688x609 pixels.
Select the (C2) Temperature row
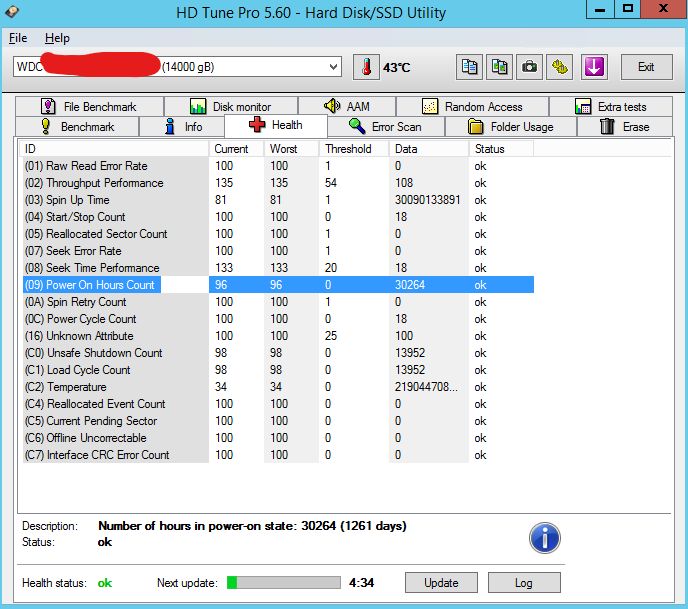click(x=278, y=387)
